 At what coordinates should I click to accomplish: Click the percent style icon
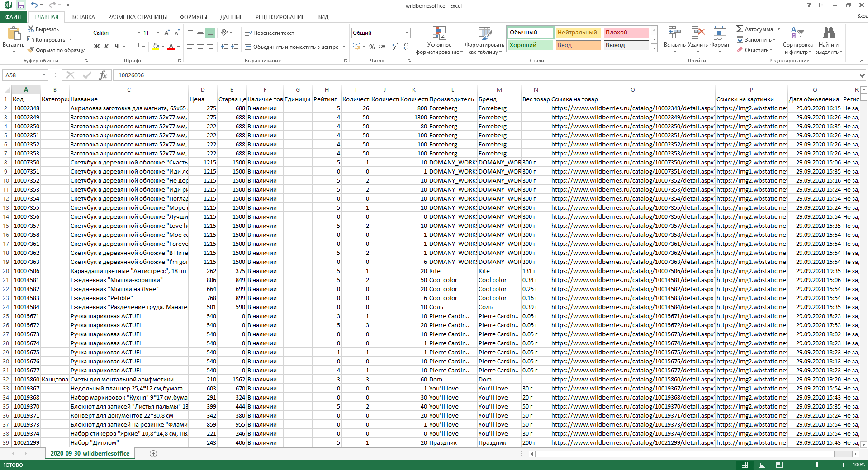coord(372,47)
